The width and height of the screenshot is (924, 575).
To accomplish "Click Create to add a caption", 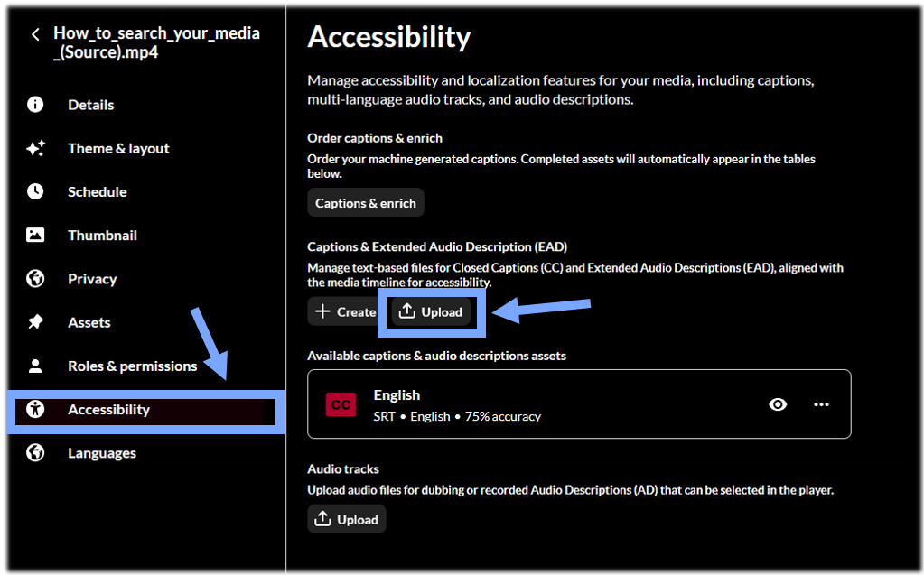I will 345,311.
